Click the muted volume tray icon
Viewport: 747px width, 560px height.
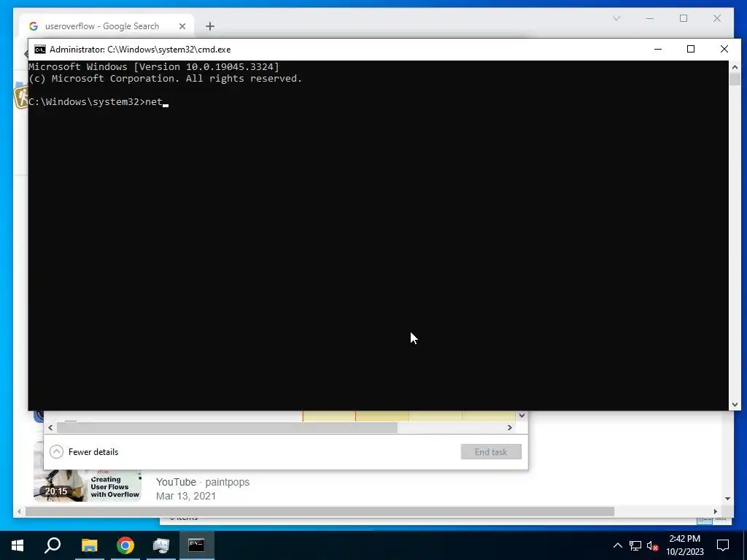[653, 545]
